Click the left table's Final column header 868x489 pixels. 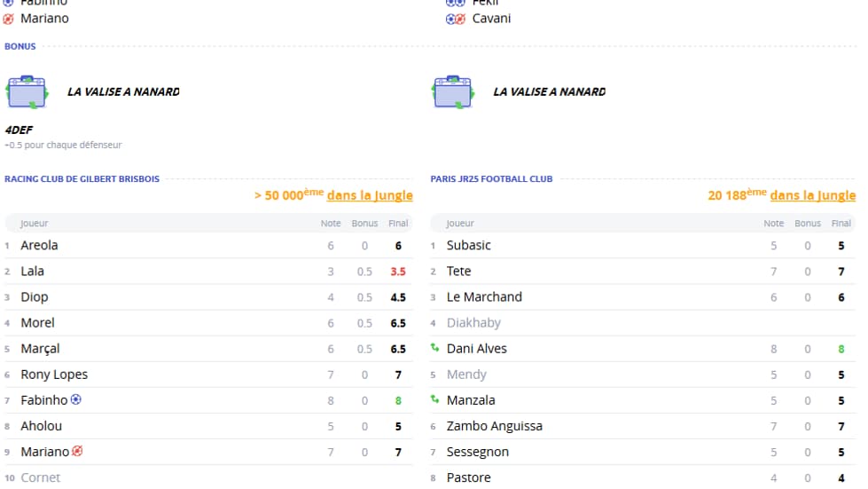coord(398,224)
